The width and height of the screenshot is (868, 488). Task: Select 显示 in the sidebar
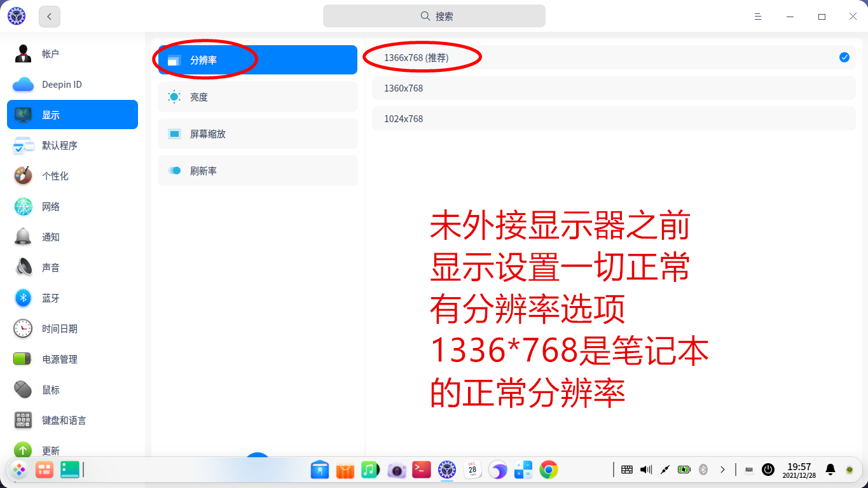[x=72, y=115]
